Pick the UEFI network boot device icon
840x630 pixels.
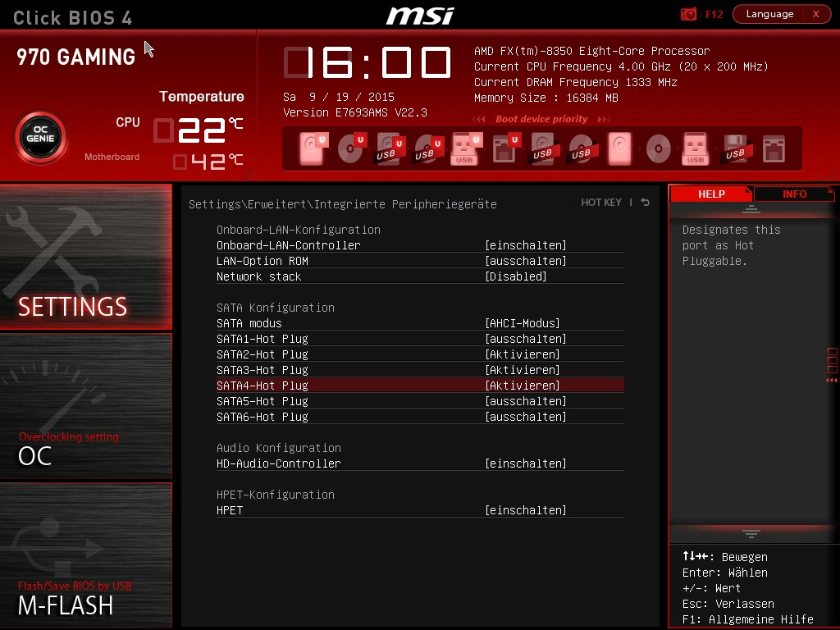tap(505, 148)
